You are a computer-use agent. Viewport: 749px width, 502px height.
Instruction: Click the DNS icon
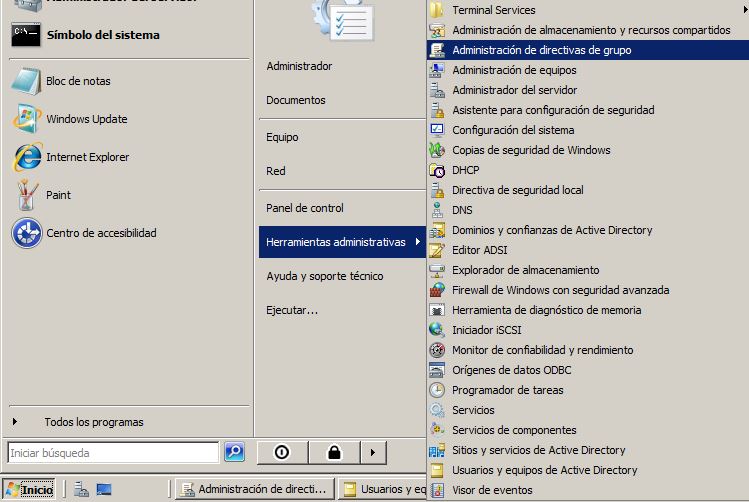coord(437,210)
